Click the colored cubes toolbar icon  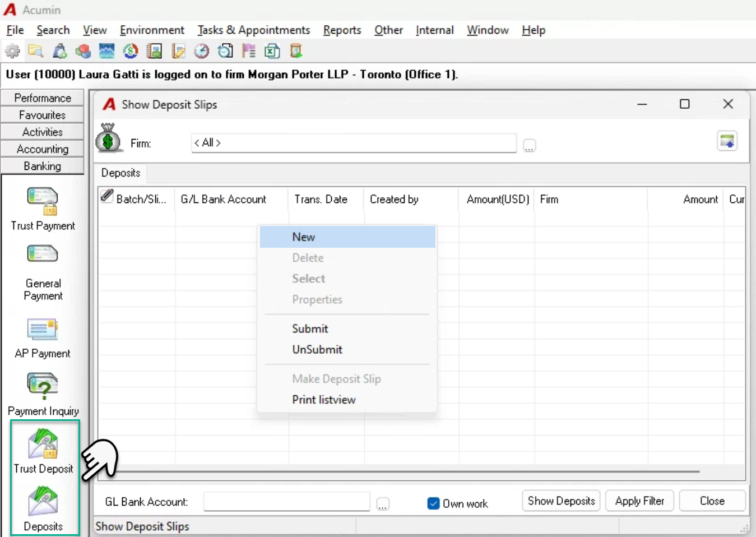coord(83,52)
